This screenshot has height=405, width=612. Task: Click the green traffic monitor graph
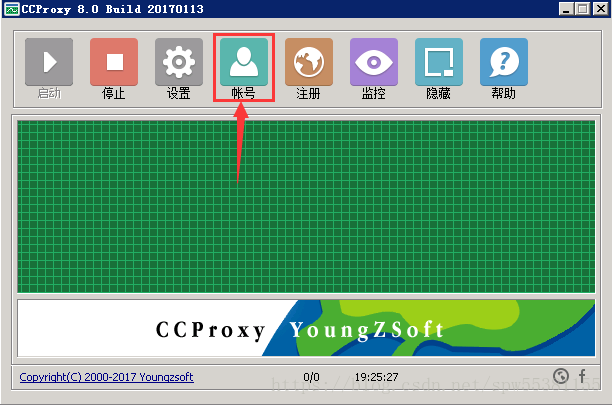(306, 206)
